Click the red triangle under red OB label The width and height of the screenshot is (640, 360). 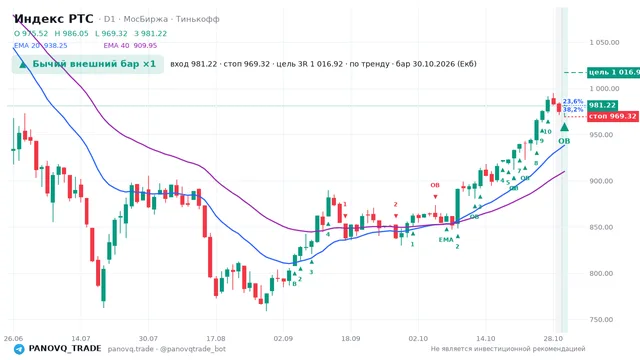[435, 197]
